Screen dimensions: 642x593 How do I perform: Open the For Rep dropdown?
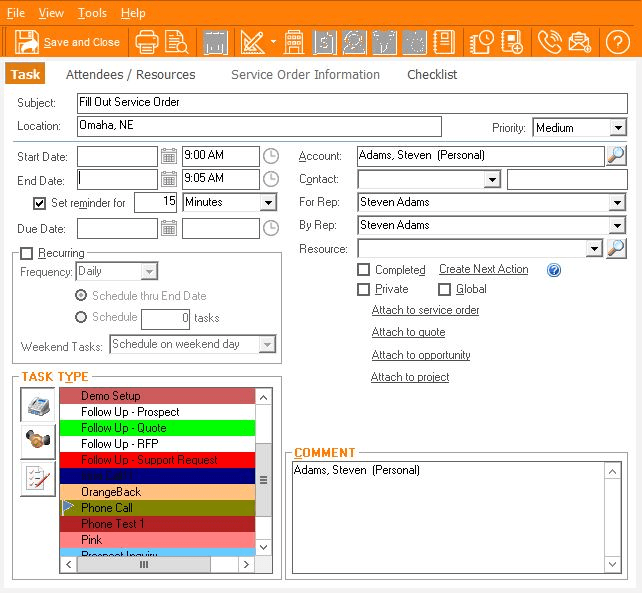click(617, 202)
